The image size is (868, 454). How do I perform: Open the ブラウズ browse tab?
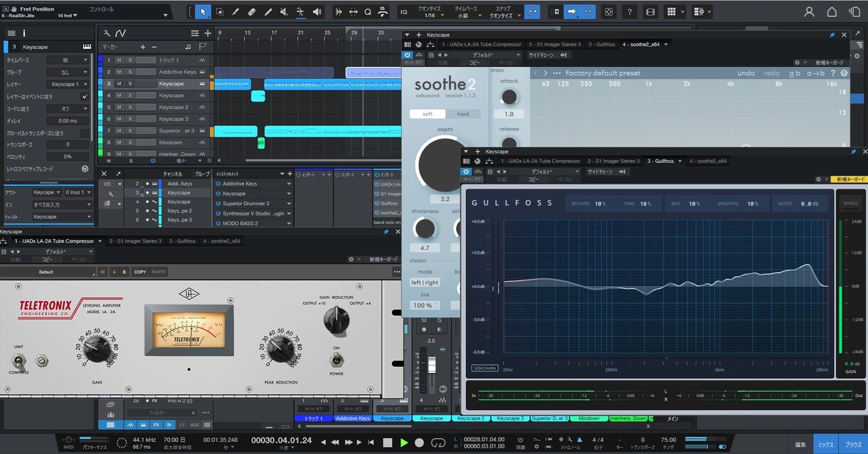pyautogui.click(x=853, y=444)
